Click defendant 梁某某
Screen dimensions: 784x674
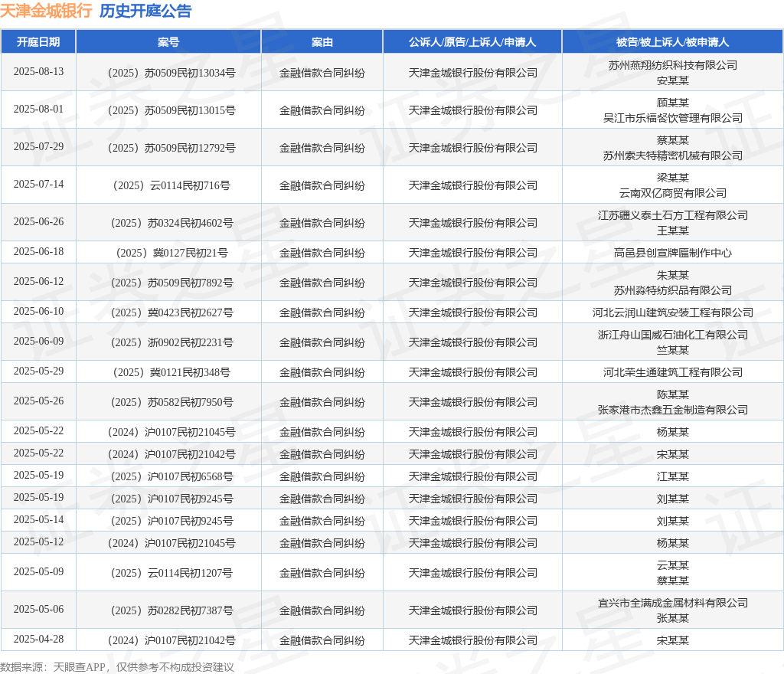[672, 178]
